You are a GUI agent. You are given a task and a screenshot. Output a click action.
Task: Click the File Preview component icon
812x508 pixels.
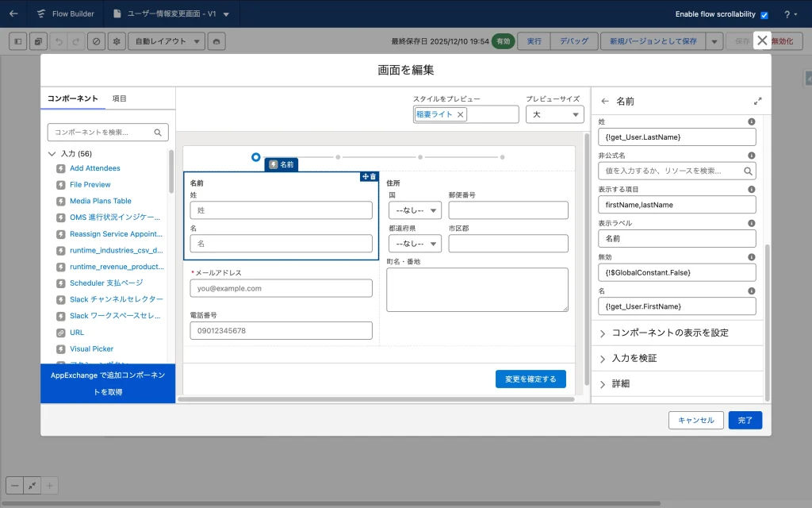click(61, 185)
